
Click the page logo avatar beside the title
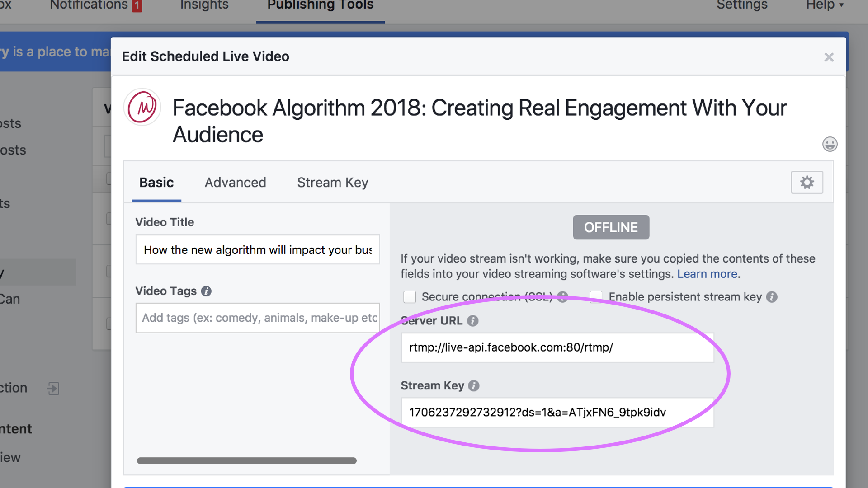click(x=142, y=107)
